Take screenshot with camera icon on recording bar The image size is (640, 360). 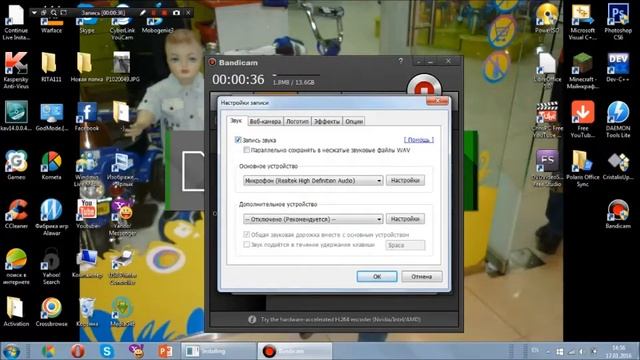click(x=176, y=13)
